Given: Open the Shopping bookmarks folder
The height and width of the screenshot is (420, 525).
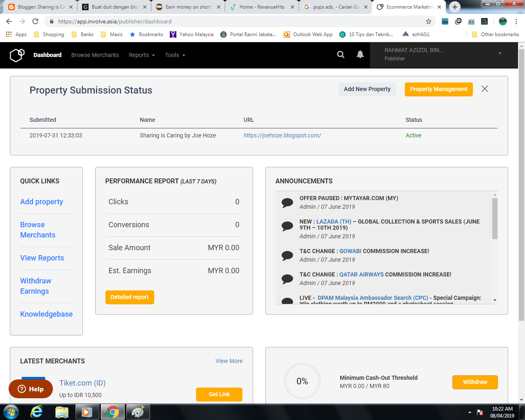Looking at the screenshot, I should click(49, 34).
